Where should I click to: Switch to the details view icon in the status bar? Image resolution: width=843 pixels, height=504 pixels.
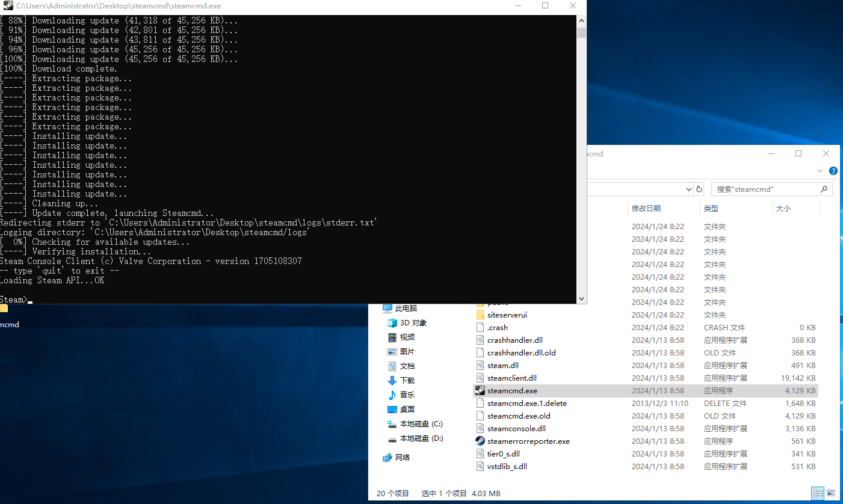(818, 493)
